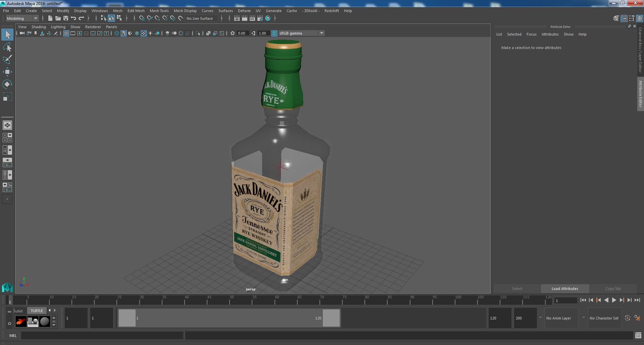The image size is (644, 345).
Task: Create a new scene
Action: pos(50,18)
